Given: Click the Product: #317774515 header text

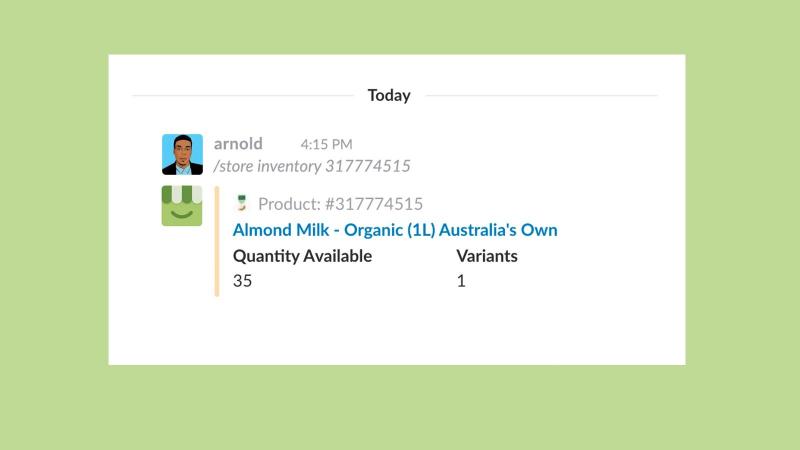Looking at the screenshot, I should (340, 204).
